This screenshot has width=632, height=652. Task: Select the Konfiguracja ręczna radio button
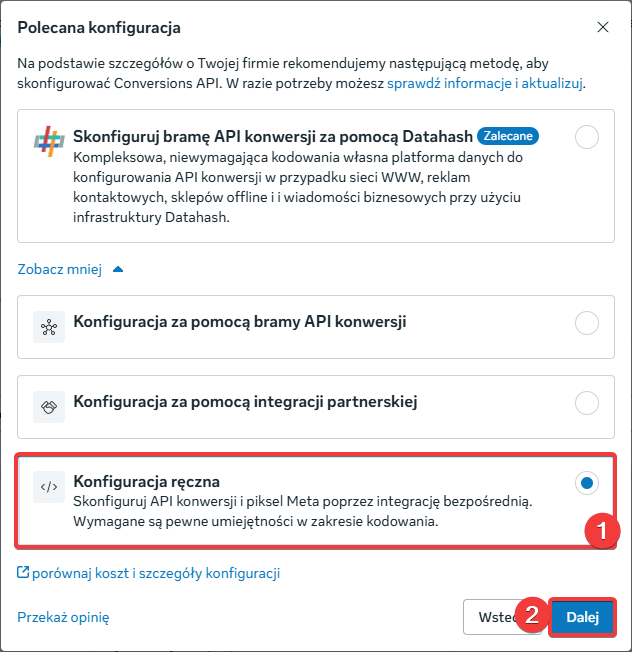pyautogui.click(x=587, y=484)
